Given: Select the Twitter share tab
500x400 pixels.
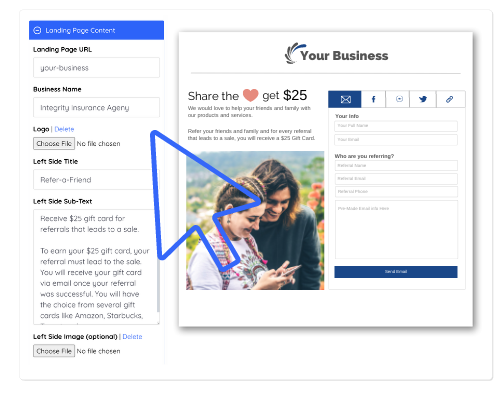Looking at the screenshot, I should (x=423, y=99).
